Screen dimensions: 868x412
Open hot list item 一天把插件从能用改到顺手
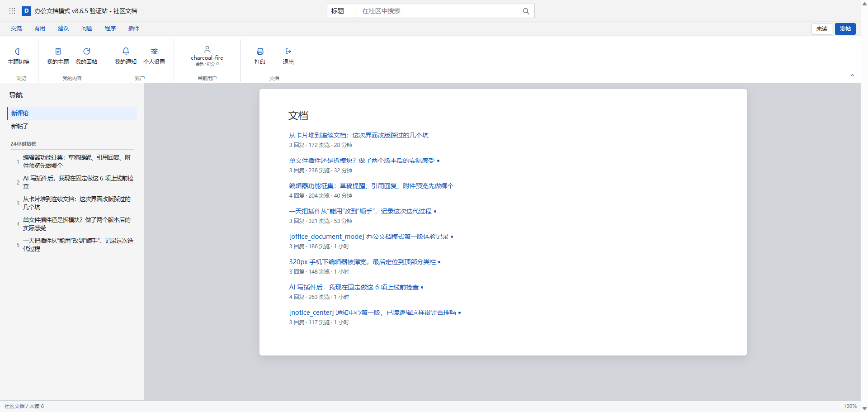(x=78, y=245)
